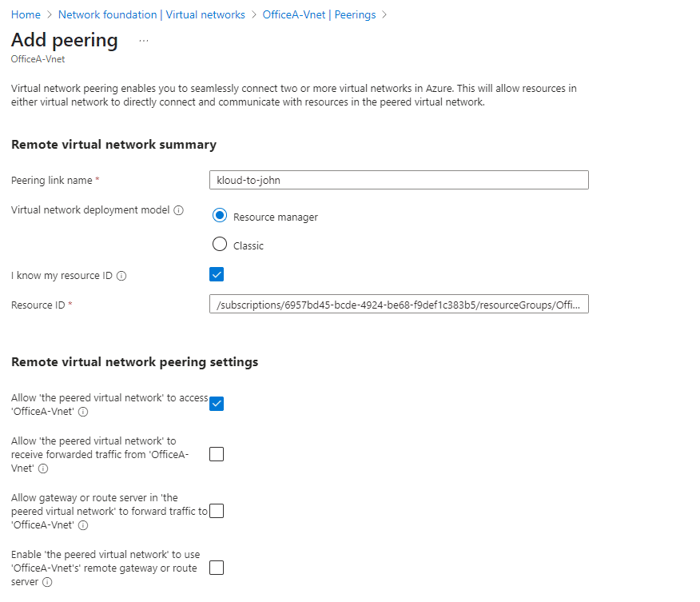Uncheck the I know my resource ID checkbox
The width and height of the screenshot is (700, 602).
tap(217, 275)
